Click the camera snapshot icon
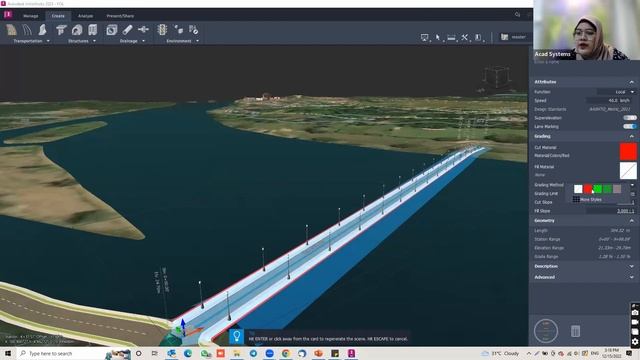Viewport: 640px width, 360px height. tap(635, 313)
